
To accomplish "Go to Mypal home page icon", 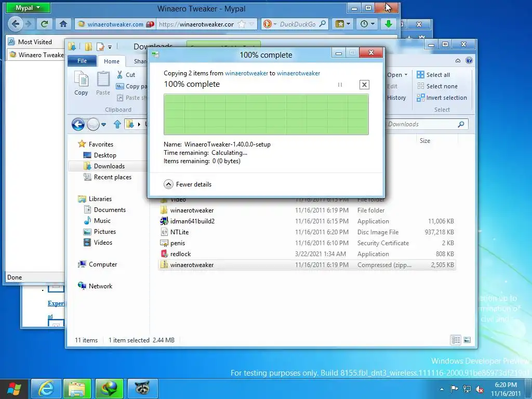I will point(63,24).
